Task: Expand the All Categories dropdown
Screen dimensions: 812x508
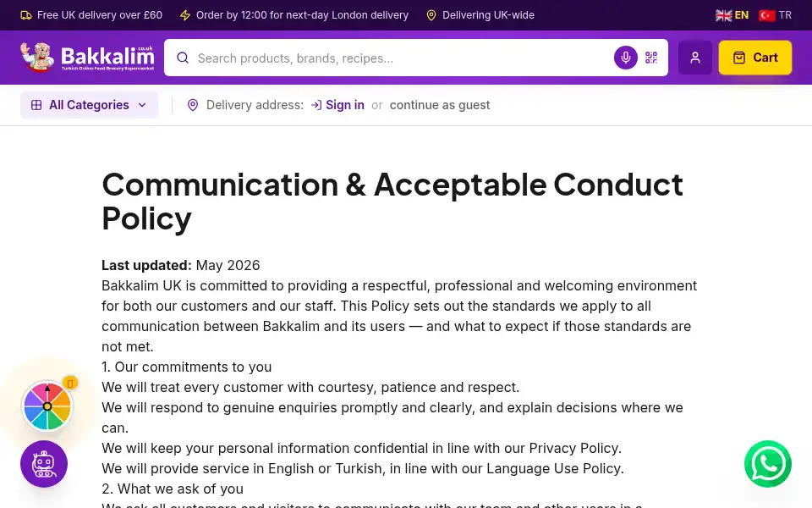Action: coord(89,105)
